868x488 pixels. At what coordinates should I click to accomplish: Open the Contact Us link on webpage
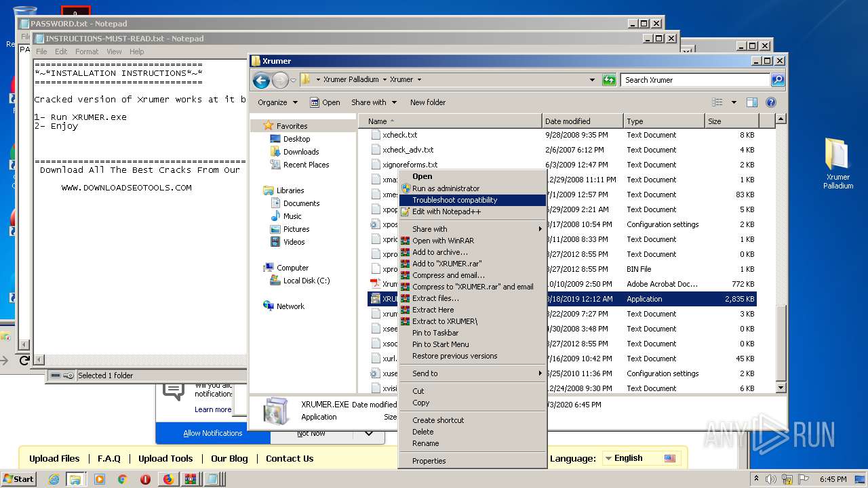(290, 458)
